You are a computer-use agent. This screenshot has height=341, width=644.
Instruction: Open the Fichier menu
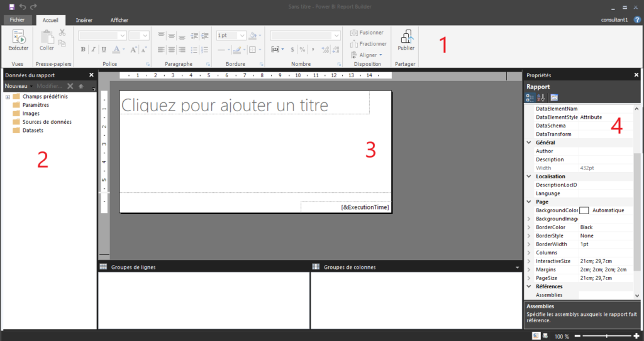16,20
